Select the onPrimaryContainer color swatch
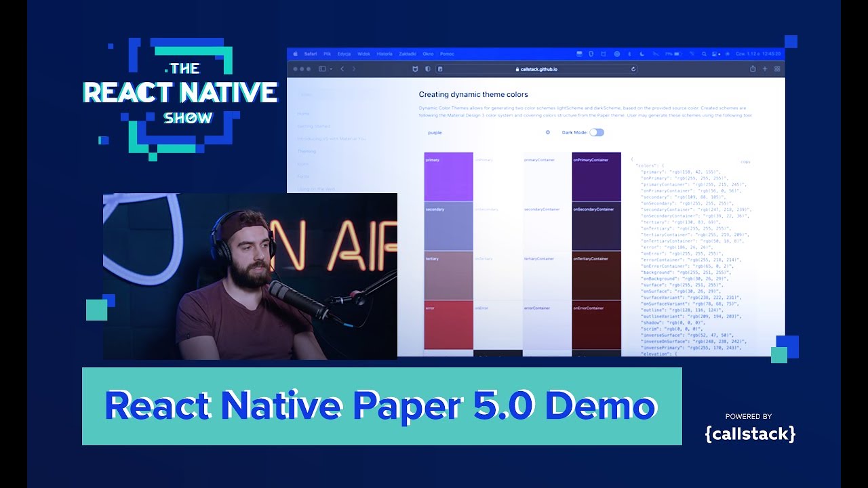Image resolution: width=868 pixels, height=488 pixels. pos(596,176)
